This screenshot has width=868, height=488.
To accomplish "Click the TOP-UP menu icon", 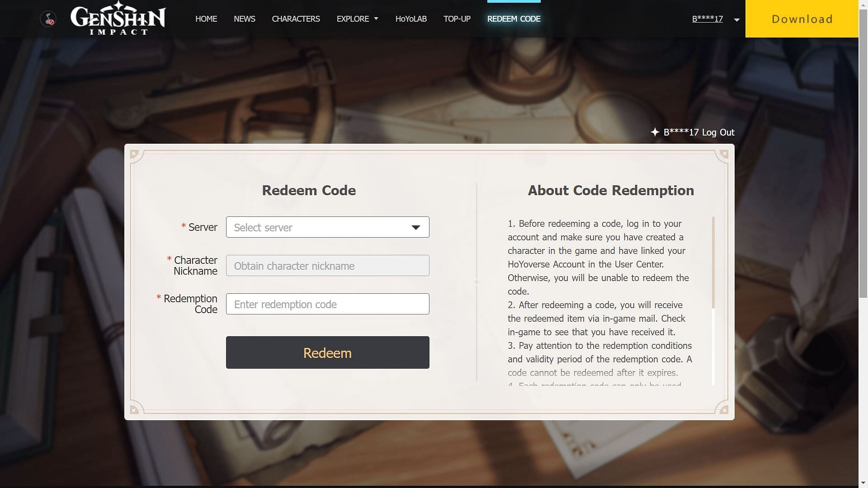I will coord(457,19).
